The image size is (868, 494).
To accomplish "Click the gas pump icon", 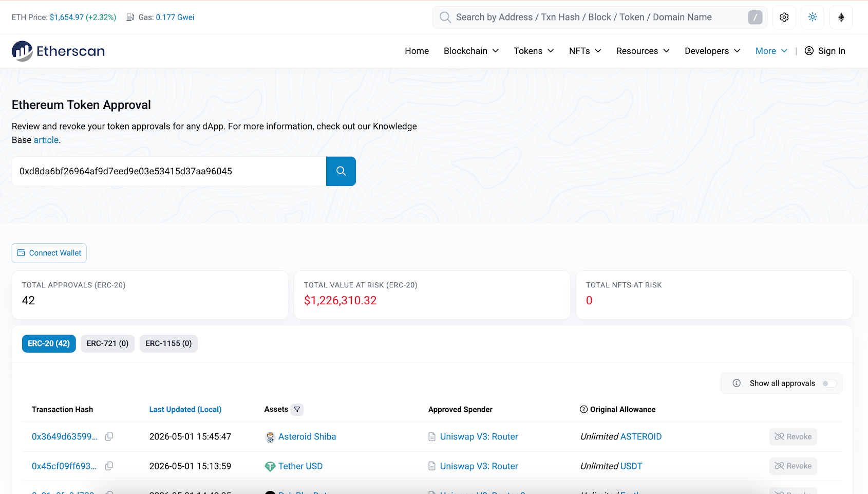I will [x=130, y=17].
